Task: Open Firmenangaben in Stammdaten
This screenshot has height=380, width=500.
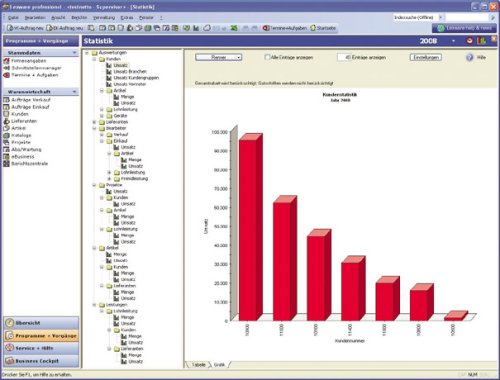Action: click(x=29, y=61)
